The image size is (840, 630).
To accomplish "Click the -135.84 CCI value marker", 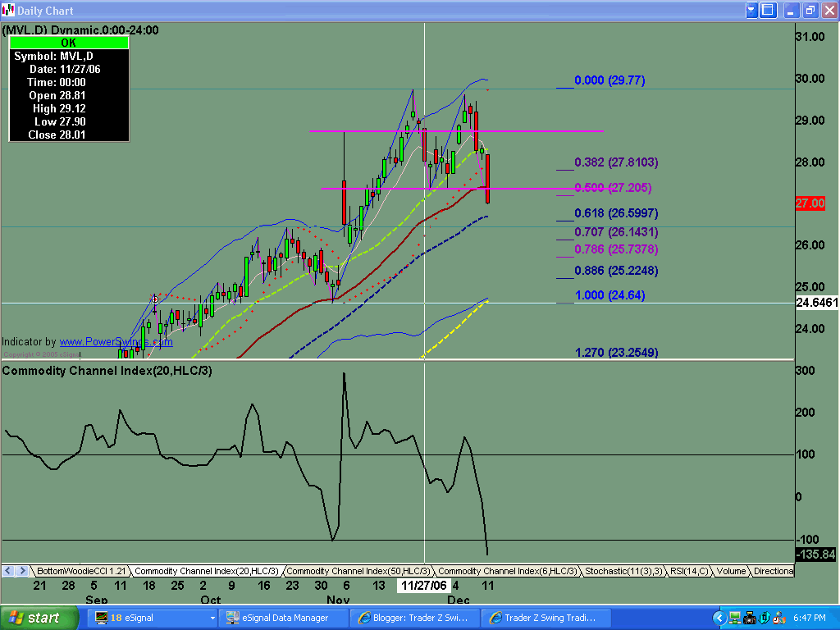I will 815,555.
